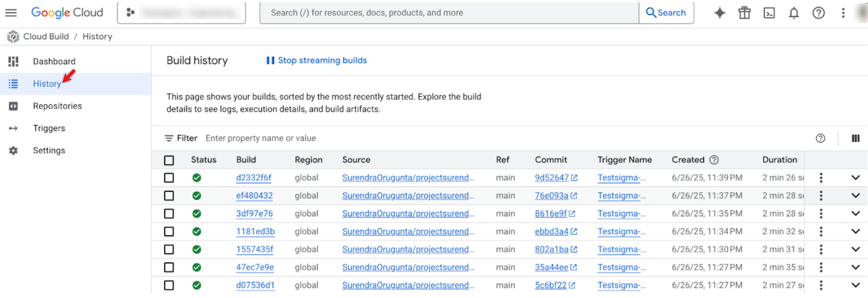This screenshot has height=298, width=868.
Task: Click the gift free trial icon
Action: click(x=744, y=13)
